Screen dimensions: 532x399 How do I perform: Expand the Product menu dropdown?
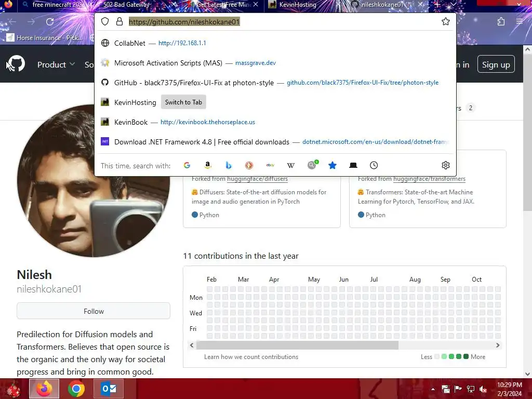click(x=56, y=64)
